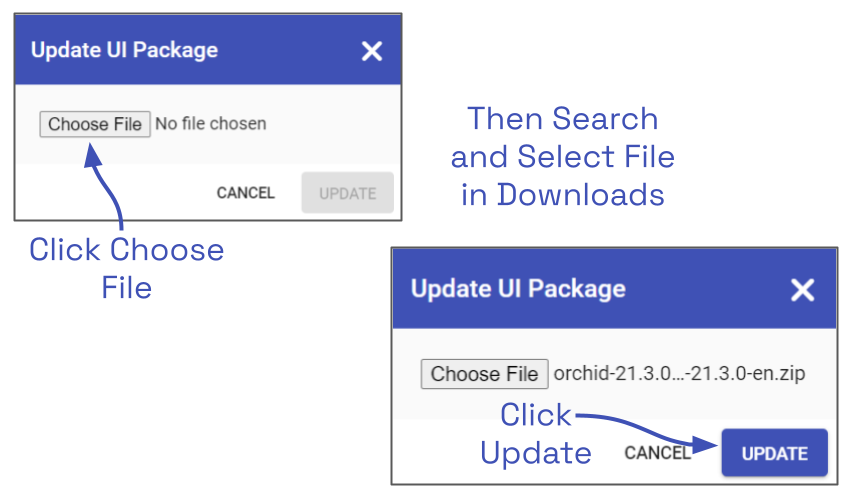Click Choose File beside No file chosen
The height and width of the screenshot is (494, 852).
95,124
